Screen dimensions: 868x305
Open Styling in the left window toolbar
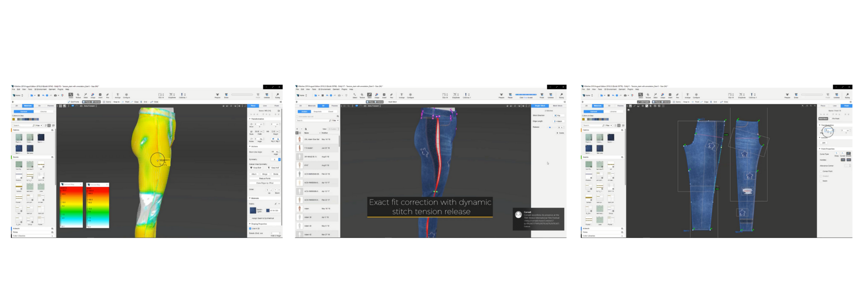(277, 95)
